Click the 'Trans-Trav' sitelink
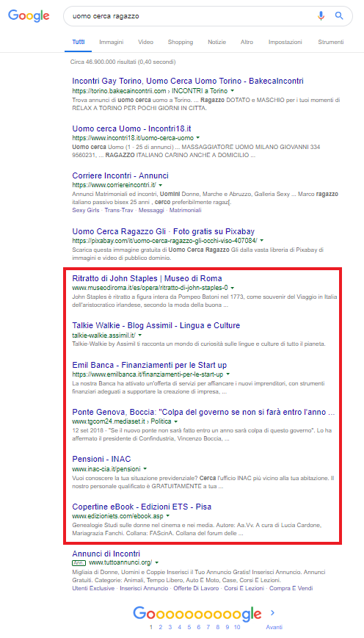The width and height of the screenshot is (364, 638). pos(118,211)
